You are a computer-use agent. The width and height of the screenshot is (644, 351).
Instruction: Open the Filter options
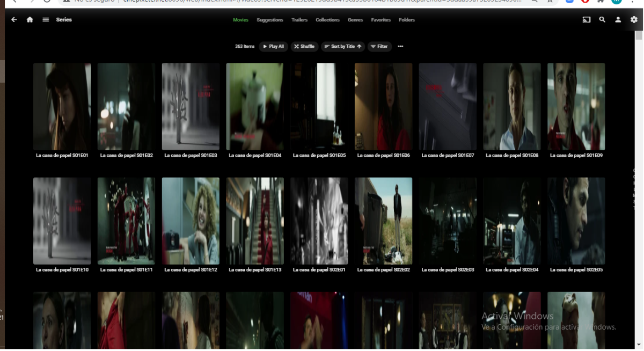click(x=379, y=47)
